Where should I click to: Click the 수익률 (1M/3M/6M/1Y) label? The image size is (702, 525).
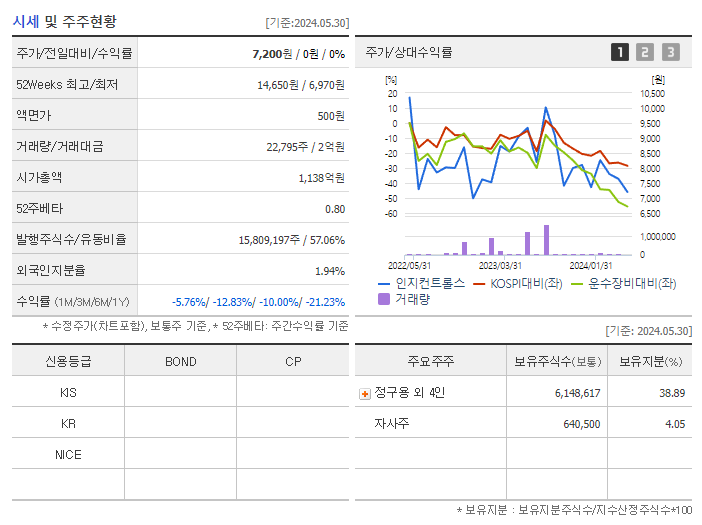click(x=73, y=302)
